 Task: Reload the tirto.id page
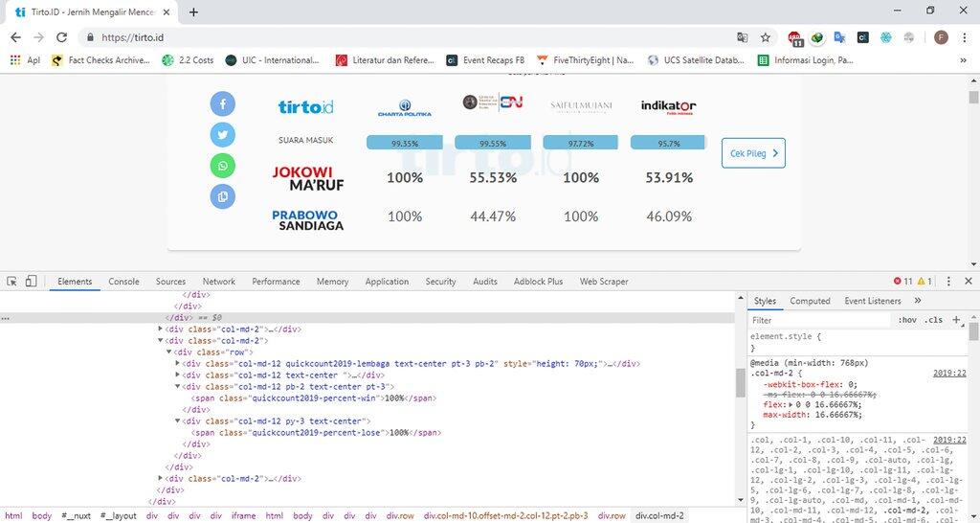[x=61, y=37]
